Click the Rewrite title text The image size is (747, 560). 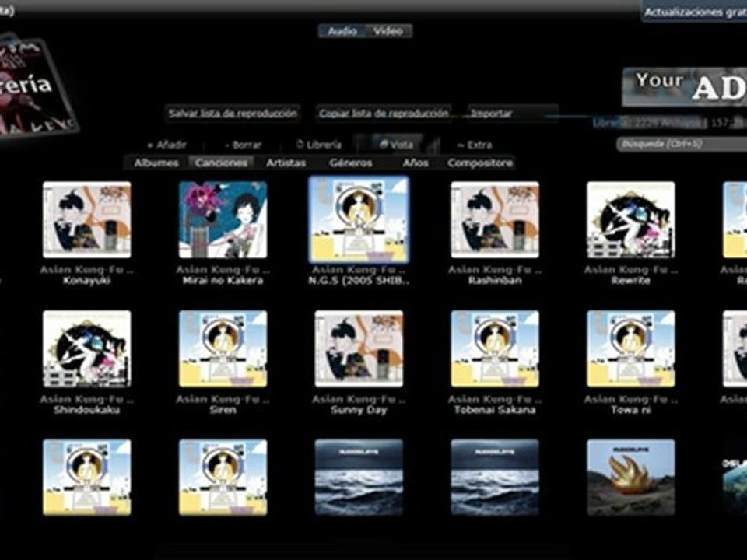tap(631, 281)
